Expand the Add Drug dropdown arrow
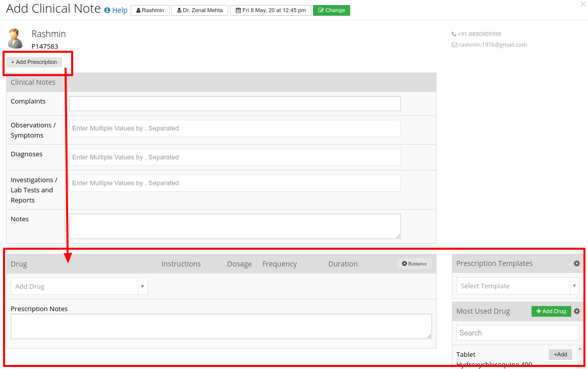This screenshot has width=588, height=369. tap(142, 286)
